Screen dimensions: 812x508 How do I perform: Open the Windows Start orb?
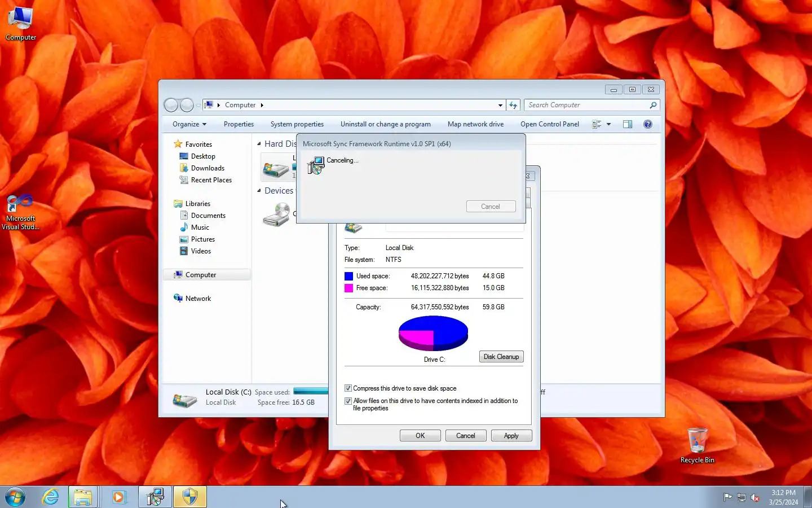tap(15, 497)
